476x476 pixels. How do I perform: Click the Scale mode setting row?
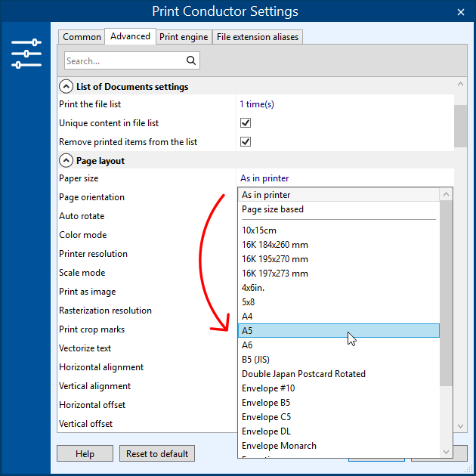pyautogui.click(x=147, y=273)
